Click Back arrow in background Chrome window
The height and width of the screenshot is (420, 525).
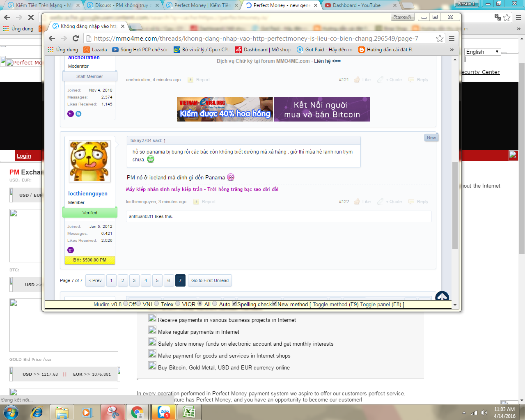(7, 17)
